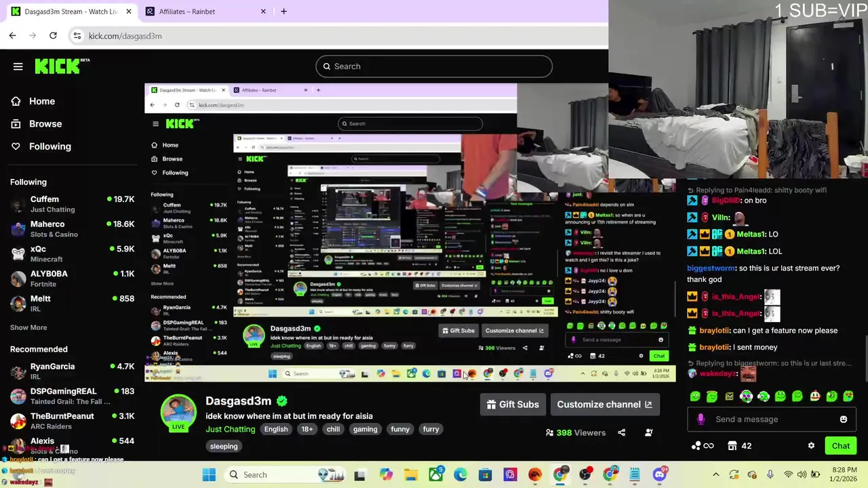
Task: Insert the clown face quick emote
Action: (x=814, y=396)
